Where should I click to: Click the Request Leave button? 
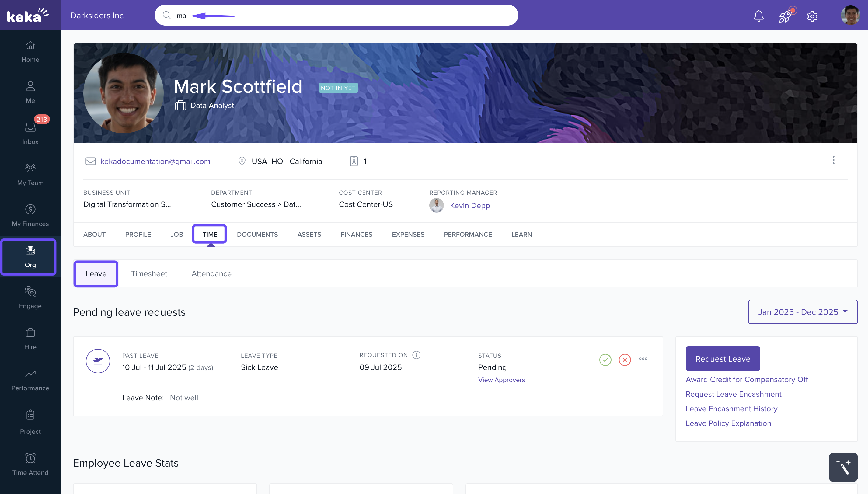click(x=723, y=359)
